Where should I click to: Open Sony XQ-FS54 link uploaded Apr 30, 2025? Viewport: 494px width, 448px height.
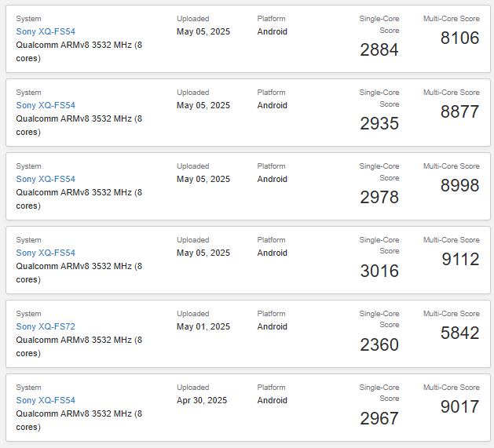coord(46,400)
